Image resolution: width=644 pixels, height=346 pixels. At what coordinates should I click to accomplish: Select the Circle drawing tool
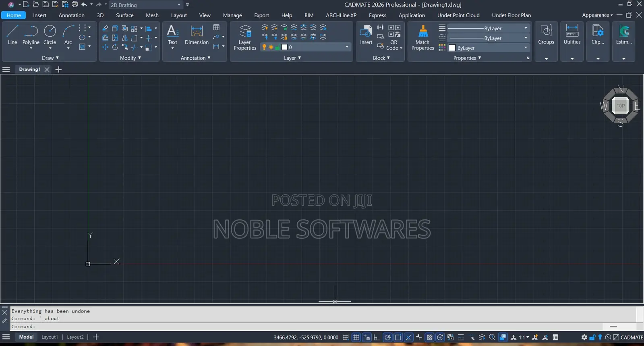tap(50, 35)
